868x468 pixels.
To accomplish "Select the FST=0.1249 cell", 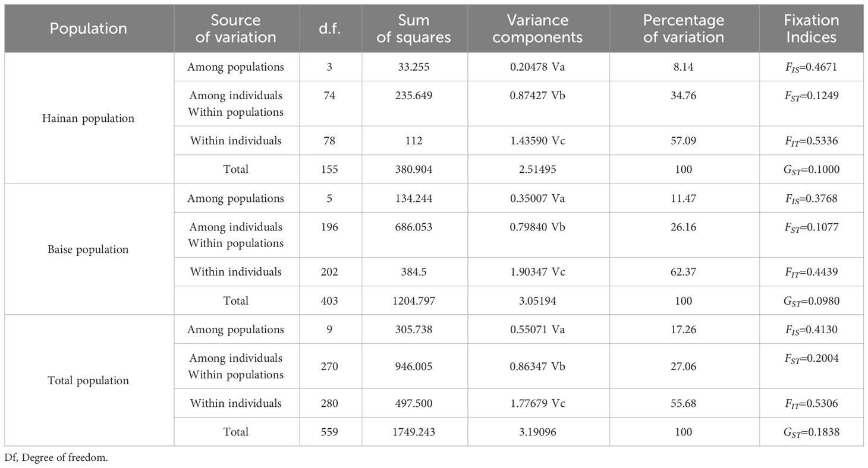I will [811, 95].
